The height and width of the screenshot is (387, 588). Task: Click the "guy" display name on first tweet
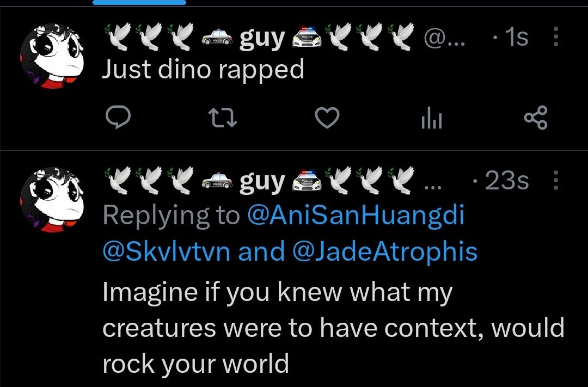coord(262,38)
